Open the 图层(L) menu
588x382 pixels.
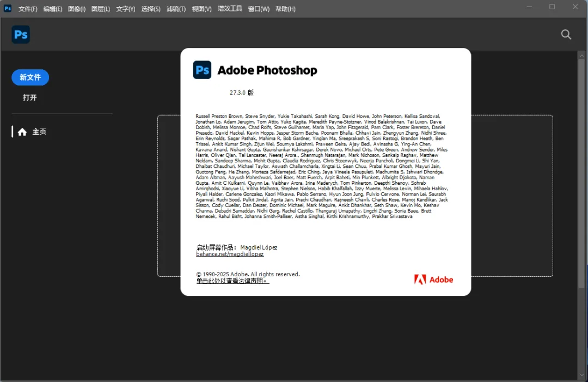[x=101, y=9]
